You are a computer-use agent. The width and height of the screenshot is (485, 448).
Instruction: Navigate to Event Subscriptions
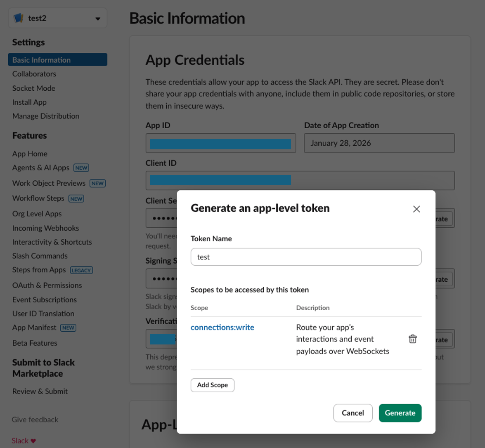(x=45, y=299)
